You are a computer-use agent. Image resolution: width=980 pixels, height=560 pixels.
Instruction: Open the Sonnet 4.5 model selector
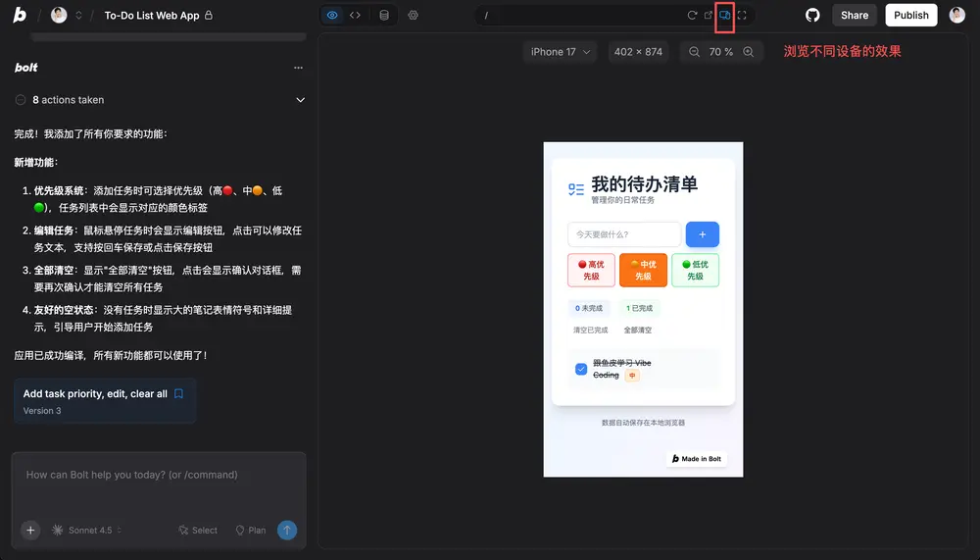(x=86, y=530)
